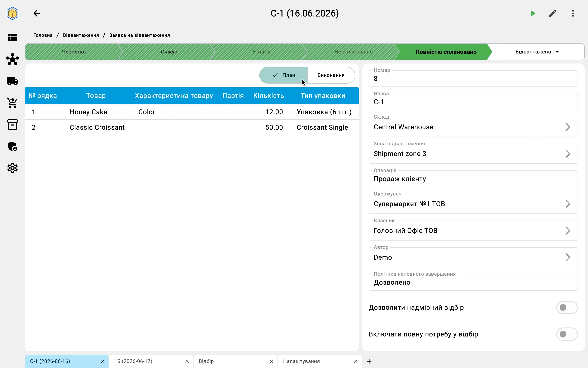Select the Classic Croissant table row

[192, 128]
